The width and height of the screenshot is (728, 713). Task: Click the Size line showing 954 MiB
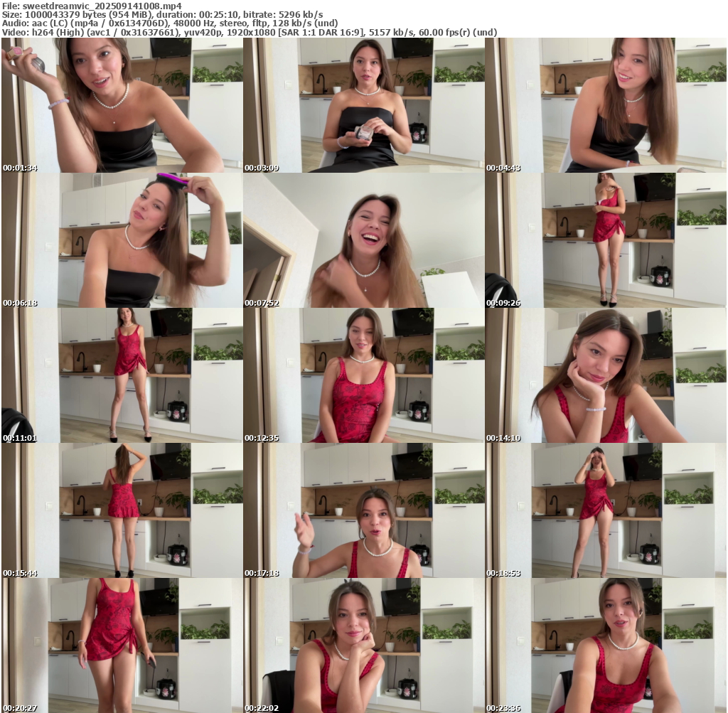pos(163,15)
